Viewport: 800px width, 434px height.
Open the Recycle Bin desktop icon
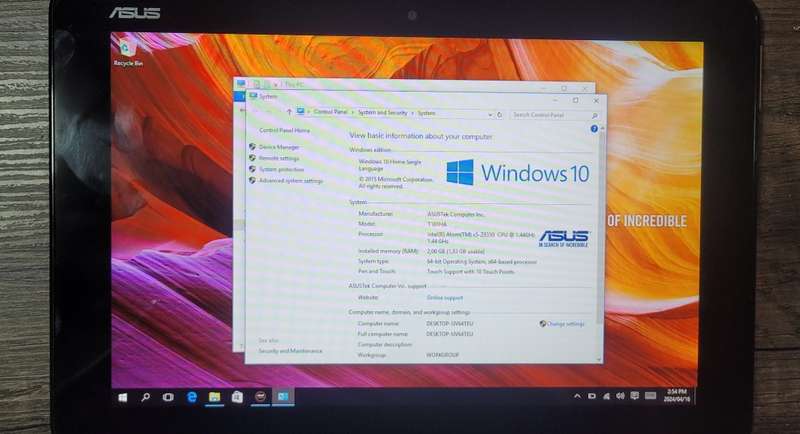pyautogui.click(x=128, y=53)
